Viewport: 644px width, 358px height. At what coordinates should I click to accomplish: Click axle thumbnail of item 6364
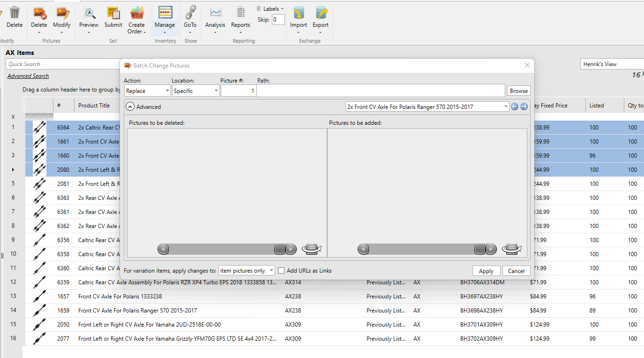point(40,128)
